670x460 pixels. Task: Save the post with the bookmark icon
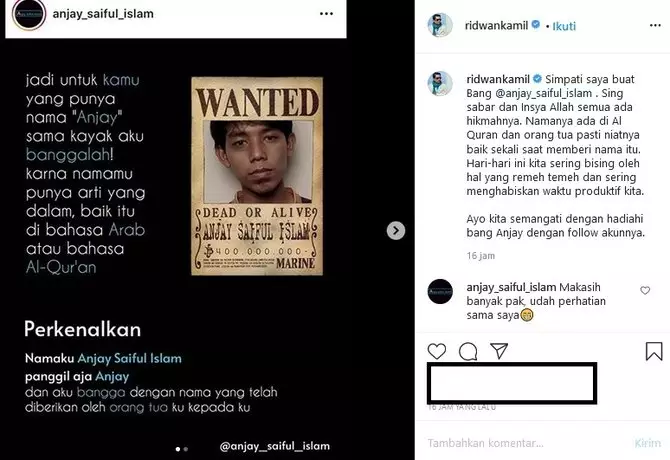[x=654, y=351]
